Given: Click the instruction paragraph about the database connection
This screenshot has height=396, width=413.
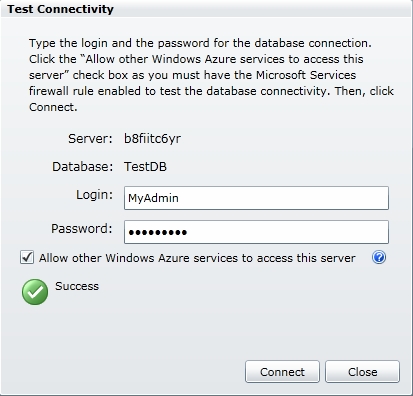Looking at the screenshot, I should [211, 75].
